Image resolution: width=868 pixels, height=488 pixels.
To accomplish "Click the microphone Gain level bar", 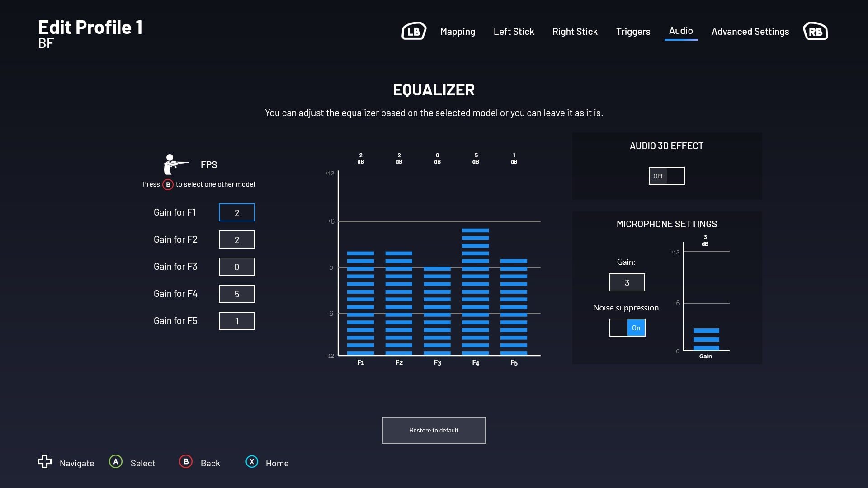I will point(706,339).
